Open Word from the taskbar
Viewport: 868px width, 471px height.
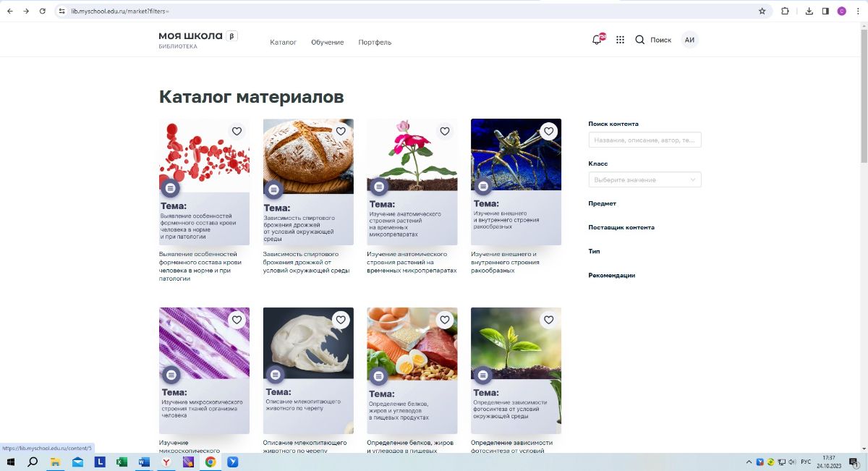(144, 462)
